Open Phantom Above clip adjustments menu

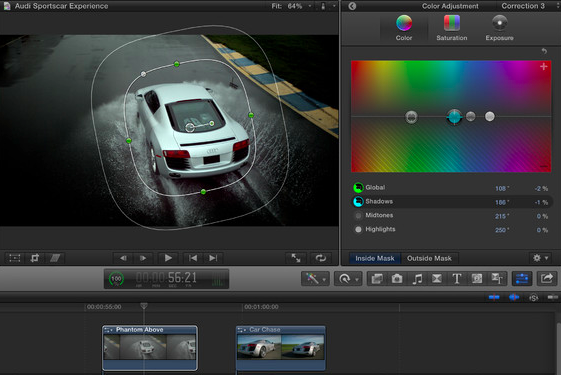coord(109,330)
